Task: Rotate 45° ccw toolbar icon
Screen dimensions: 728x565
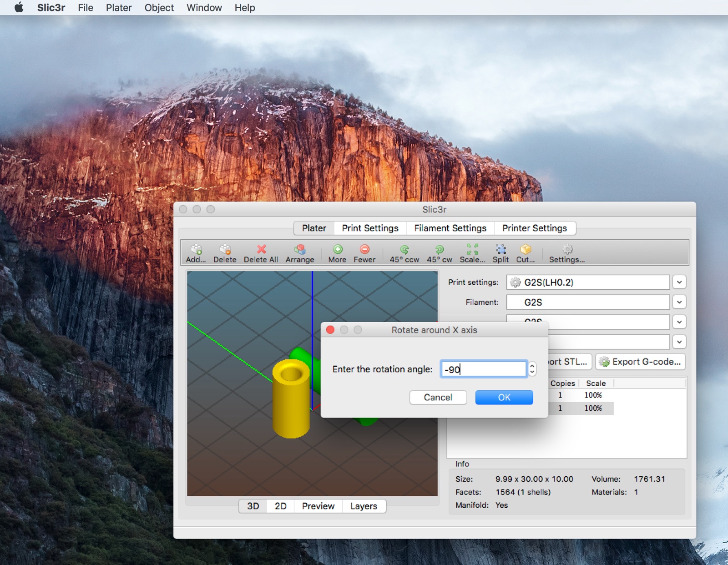Action: click(404, 250)
